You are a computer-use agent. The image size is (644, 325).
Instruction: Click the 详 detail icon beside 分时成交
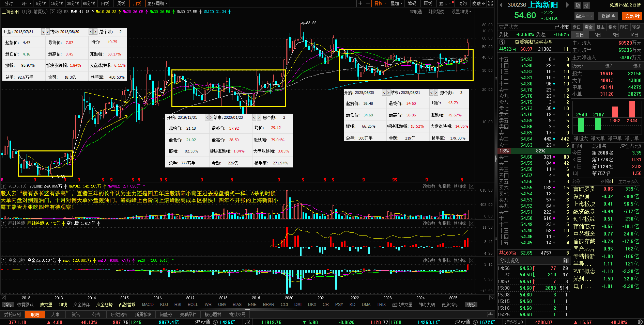tap(566, 260)
